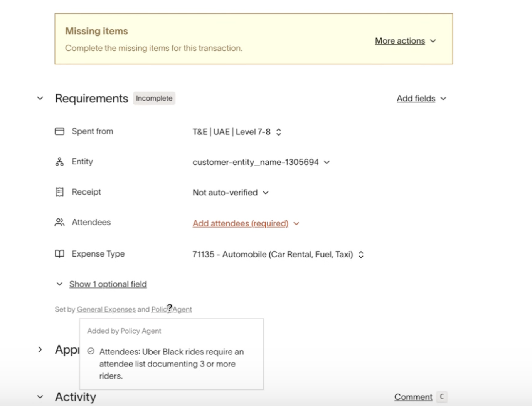
Task: Click the Spent from label
Action: tap(93, 131)
